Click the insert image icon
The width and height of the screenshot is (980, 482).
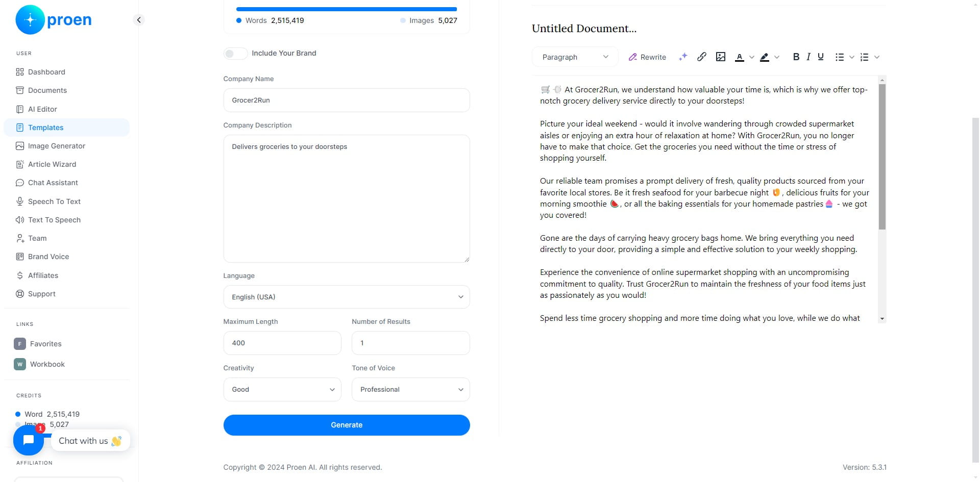[721, 57]
